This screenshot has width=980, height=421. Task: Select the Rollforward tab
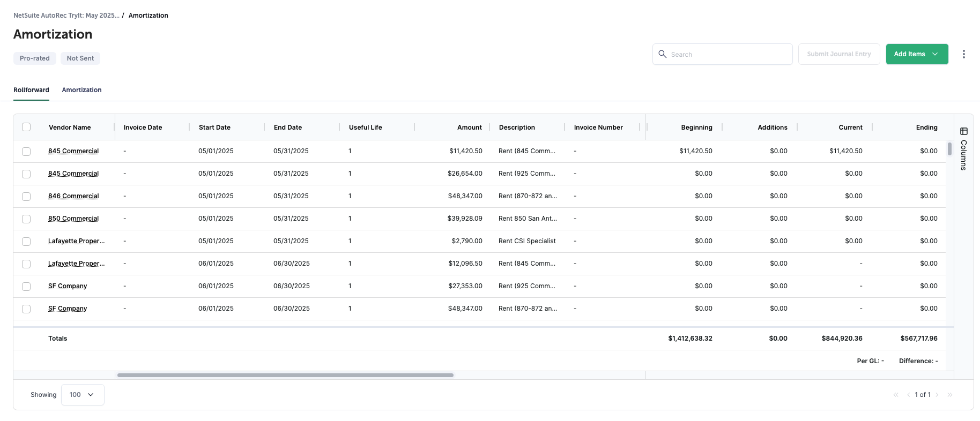point(31,90)
